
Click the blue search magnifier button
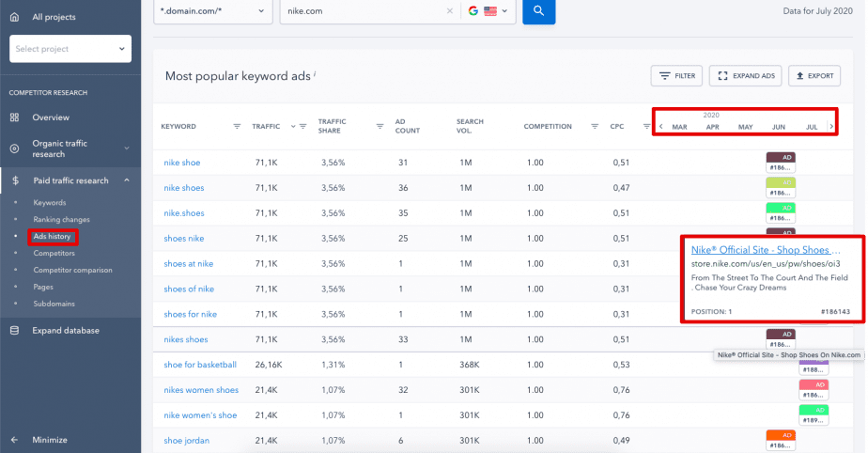point(538,11)
